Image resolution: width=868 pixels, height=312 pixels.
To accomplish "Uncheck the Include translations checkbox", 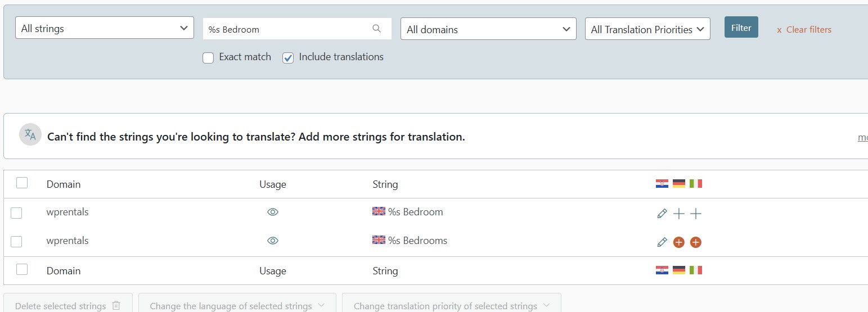I will pos(288,58).
